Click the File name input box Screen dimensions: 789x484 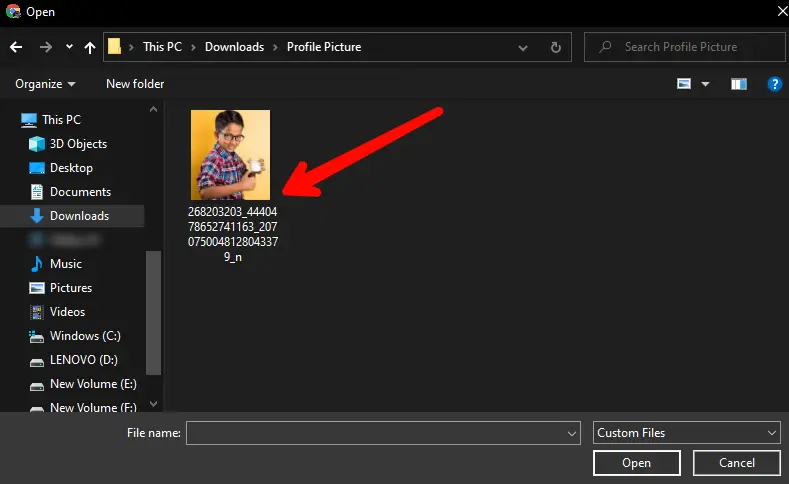click(x=383, y=433)
